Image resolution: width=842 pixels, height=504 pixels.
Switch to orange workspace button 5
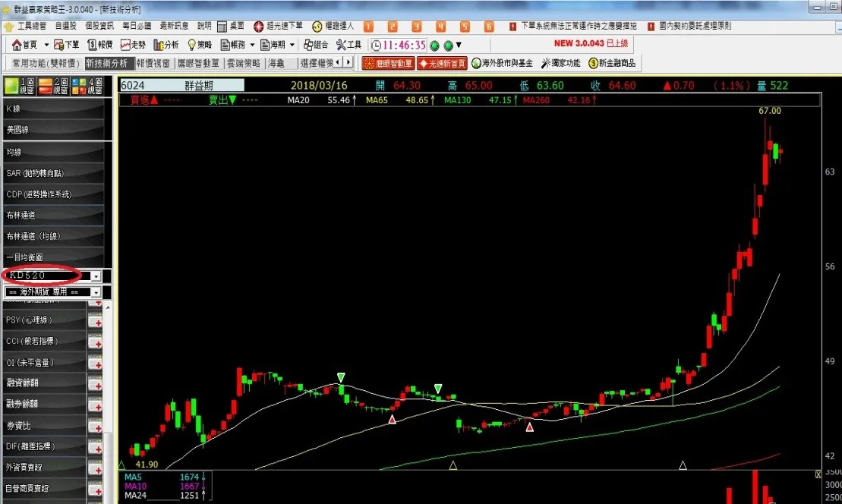click(x=465, y=27)
